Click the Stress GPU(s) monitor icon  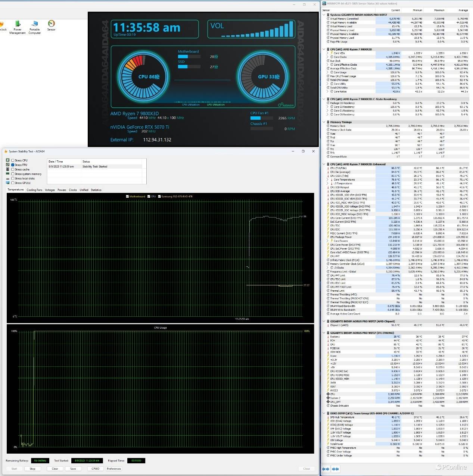8,183
